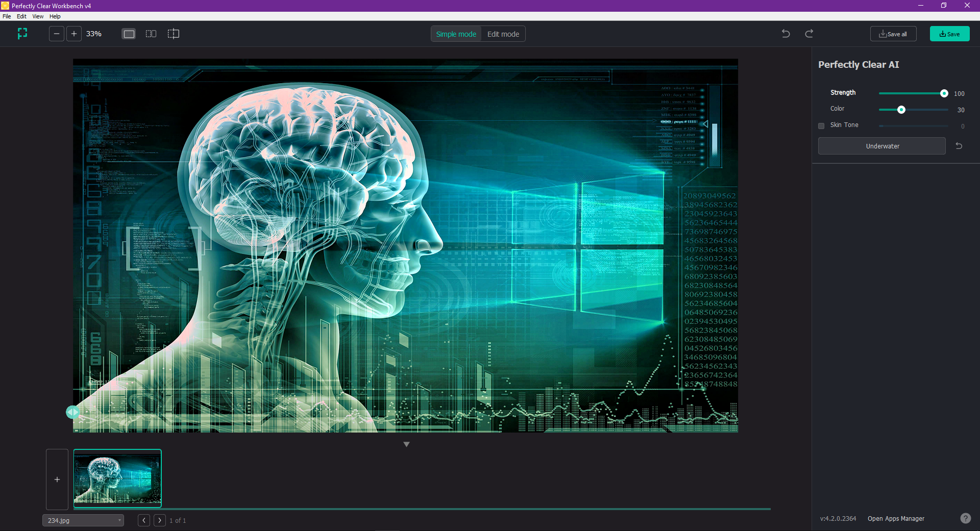Click the Color value 30
Image resolution: width=980 pixels, height=531 pixels.
click(x=961, y=110)
